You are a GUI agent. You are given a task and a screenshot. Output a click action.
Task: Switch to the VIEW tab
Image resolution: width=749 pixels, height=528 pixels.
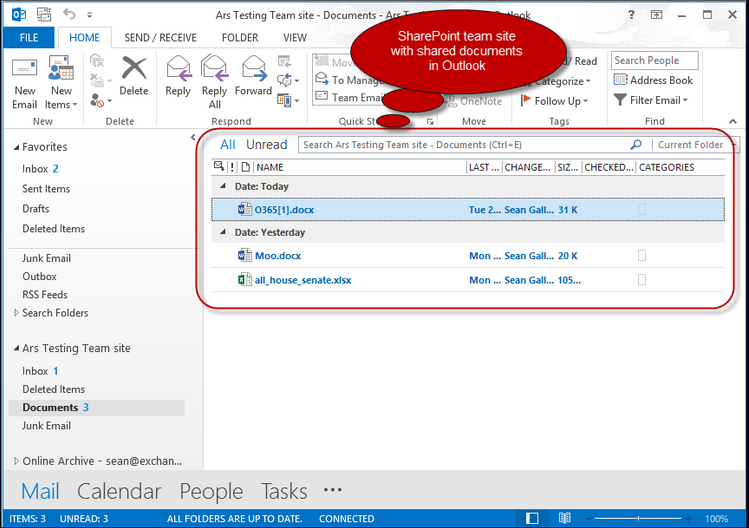(295, 38)
